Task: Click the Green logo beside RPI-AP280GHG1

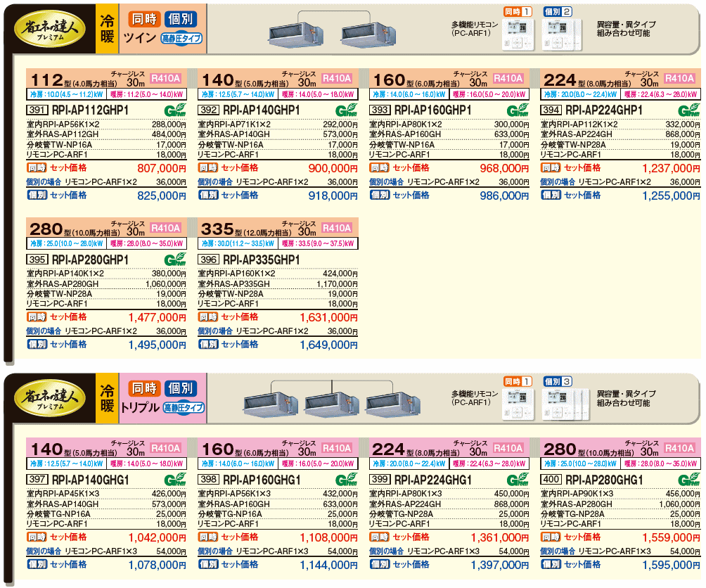Action: [x=689, y=480]
